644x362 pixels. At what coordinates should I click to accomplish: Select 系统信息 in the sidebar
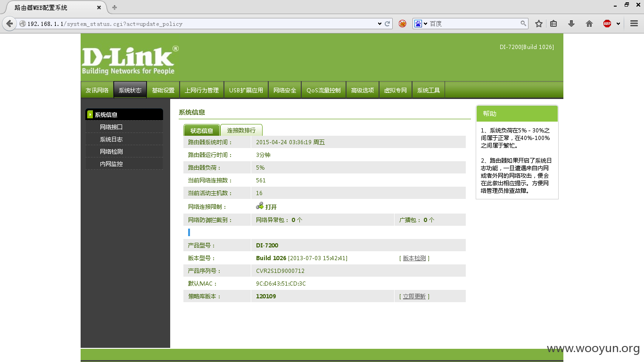(x=124, y=115)
